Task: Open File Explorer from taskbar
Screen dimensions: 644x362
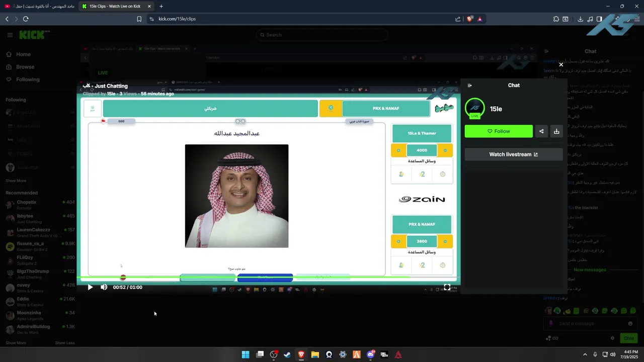Action: (315, 354)
